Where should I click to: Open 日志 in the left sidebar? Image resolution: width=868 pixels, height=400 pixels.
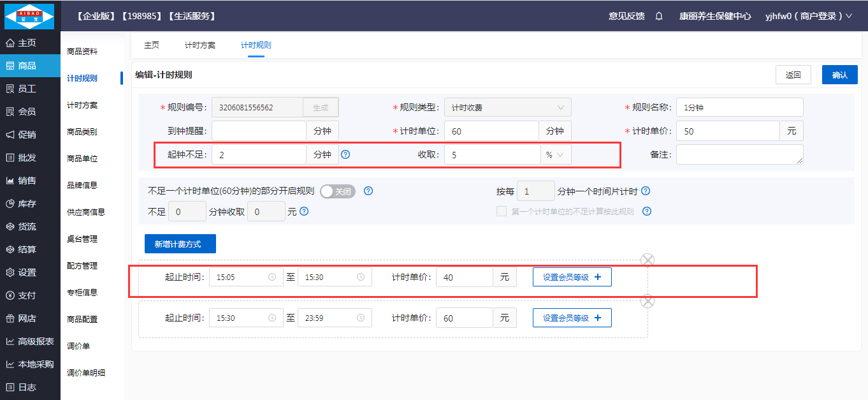[30, 387]
